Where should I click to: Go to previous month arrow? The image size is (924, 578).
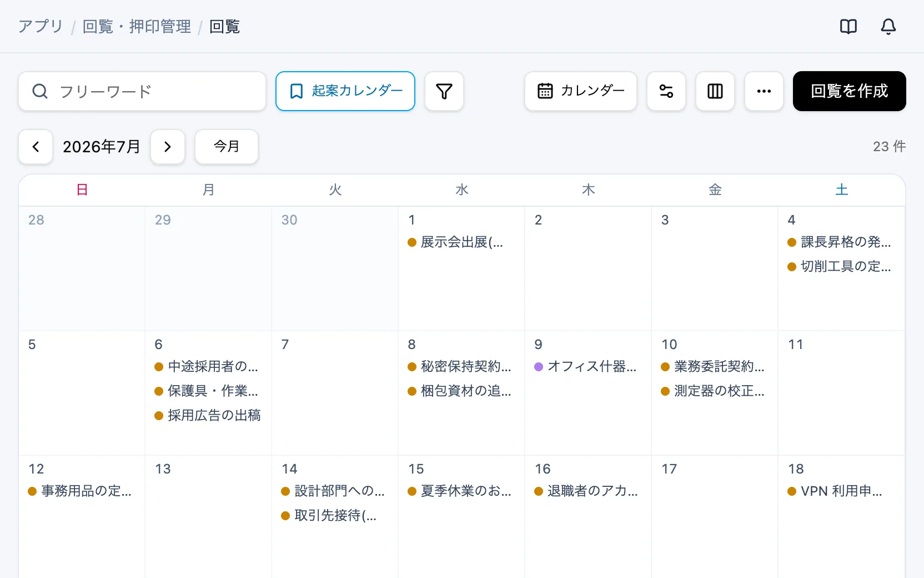pos(36,147)
